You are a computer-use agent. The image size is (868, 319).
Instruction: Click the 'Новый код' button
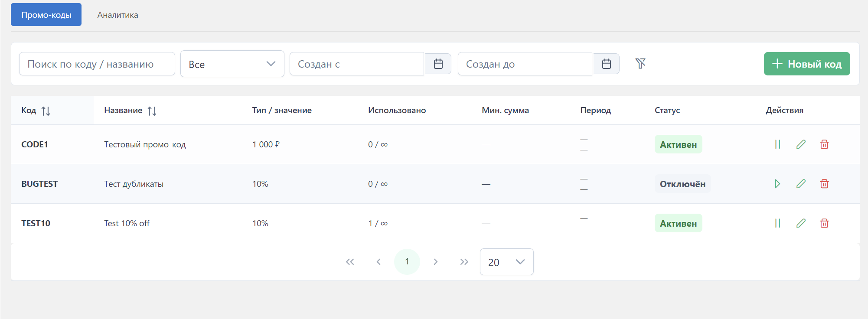[x=806, y=64]
